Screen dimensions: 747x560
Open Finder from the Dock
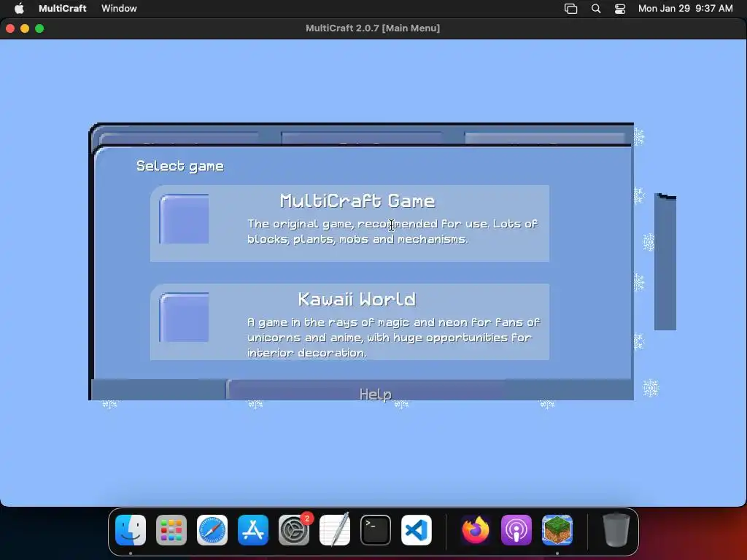[x=131, y=530]
